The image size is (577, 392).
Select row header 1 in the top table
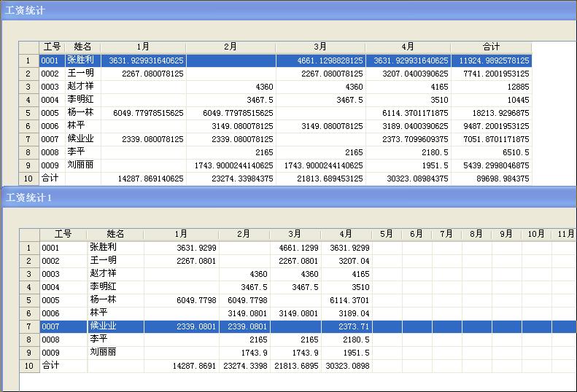[28, 60]
